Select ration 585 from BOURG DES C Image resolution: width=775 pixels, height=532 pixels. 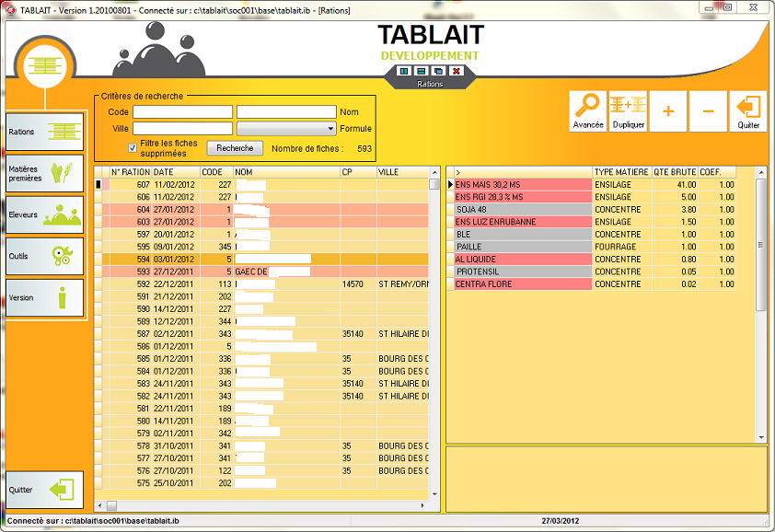(x=262, y=358)
